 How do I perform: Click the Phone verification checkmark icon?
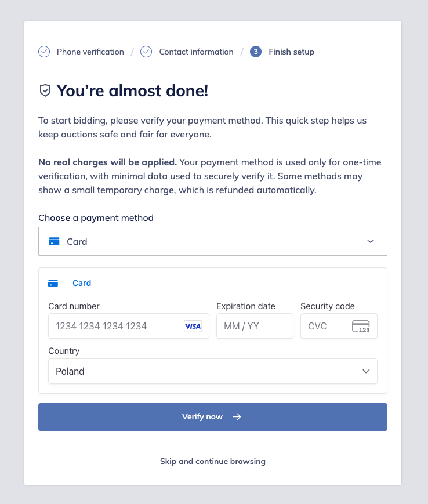(44, 52)
